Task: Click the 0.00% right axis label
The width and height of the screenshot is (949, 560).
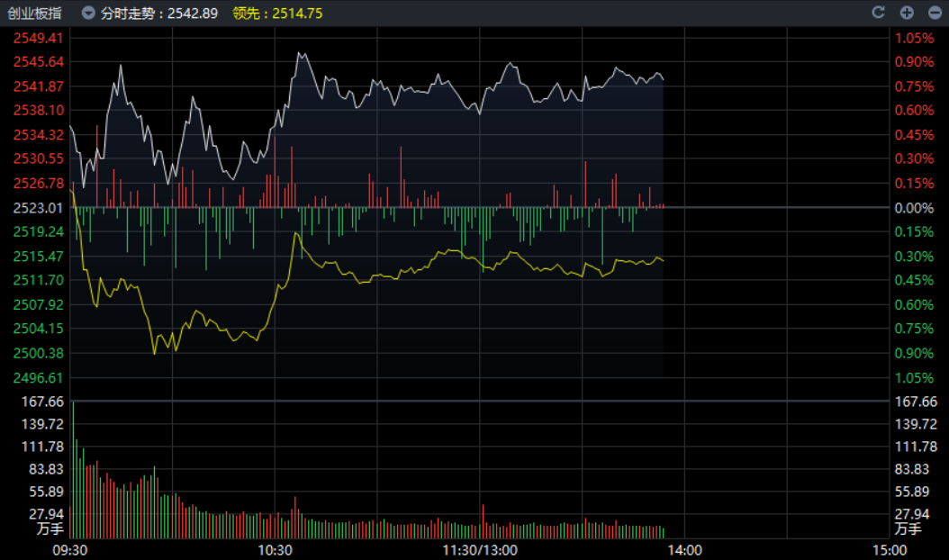Action: click(913, 207)
